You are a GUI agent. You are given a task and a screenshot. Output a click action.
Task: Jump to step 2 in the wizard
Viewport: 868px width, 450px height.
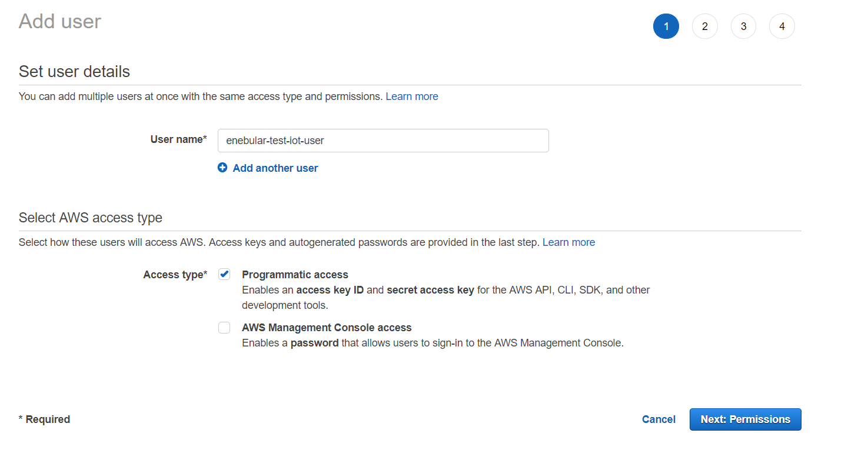tap(705, 26)
